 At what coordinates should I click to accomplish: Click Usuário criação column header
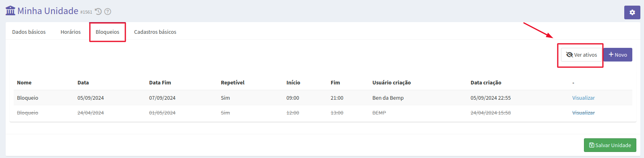pos(392,82)
